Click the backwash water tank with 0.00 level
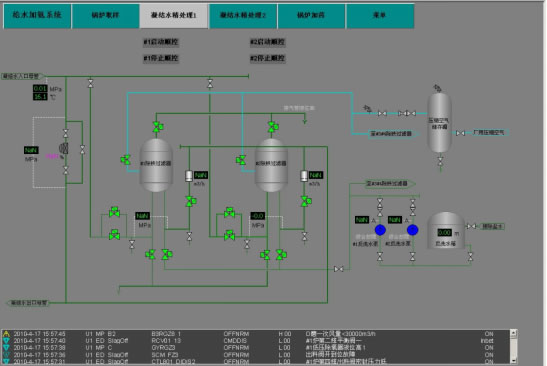Viewport: 547px width, 366px height. coord(446,231)
